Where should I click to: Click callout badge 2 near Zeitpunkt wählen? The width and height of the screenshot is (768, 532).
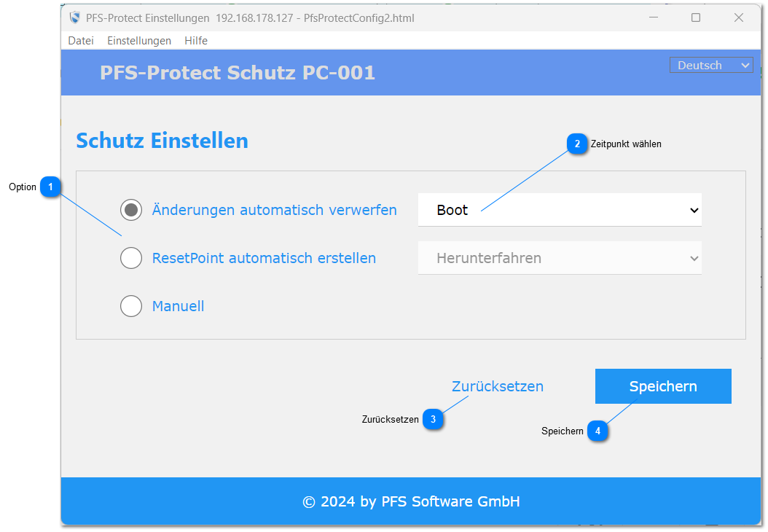pos(576,144)
